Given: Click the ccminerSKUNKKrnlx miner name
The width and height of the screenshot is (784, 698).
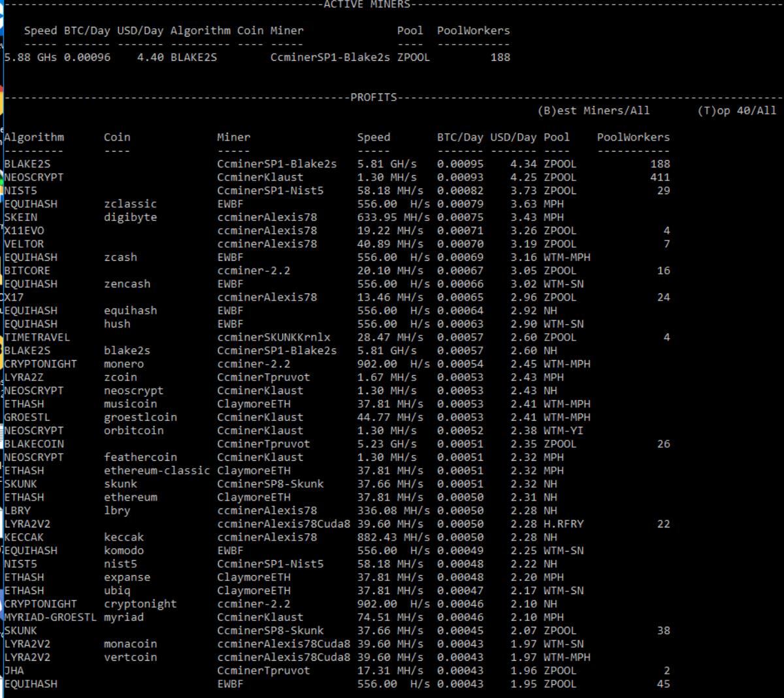Looking at the screenshot, I should tap(274, 337).
